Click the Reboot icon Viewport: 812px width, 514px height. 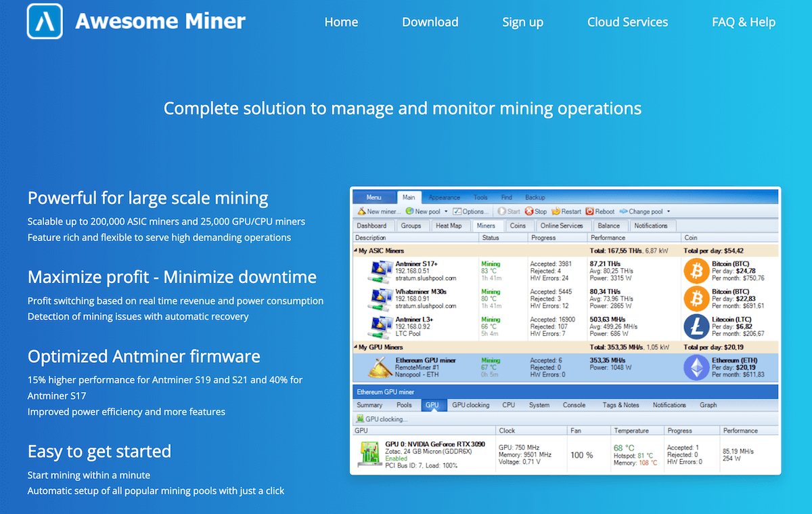(x=590, y=211)
